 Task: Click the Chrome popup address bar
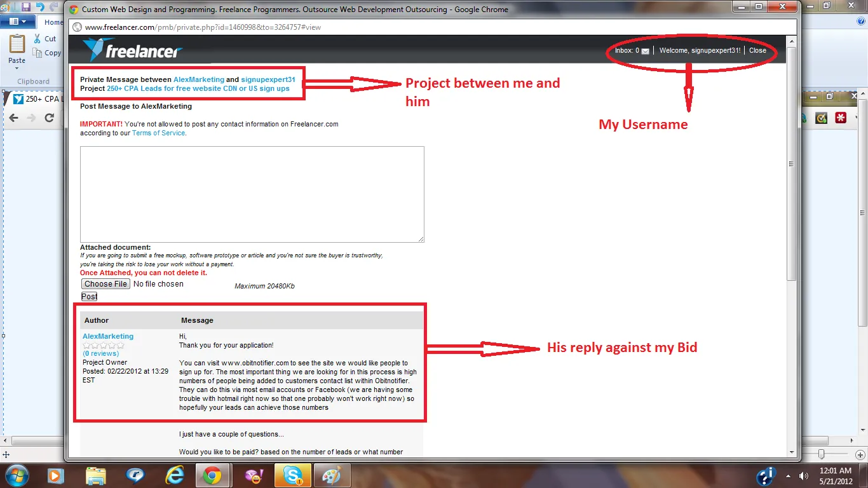pyautogui.click(x=433, y=27)
